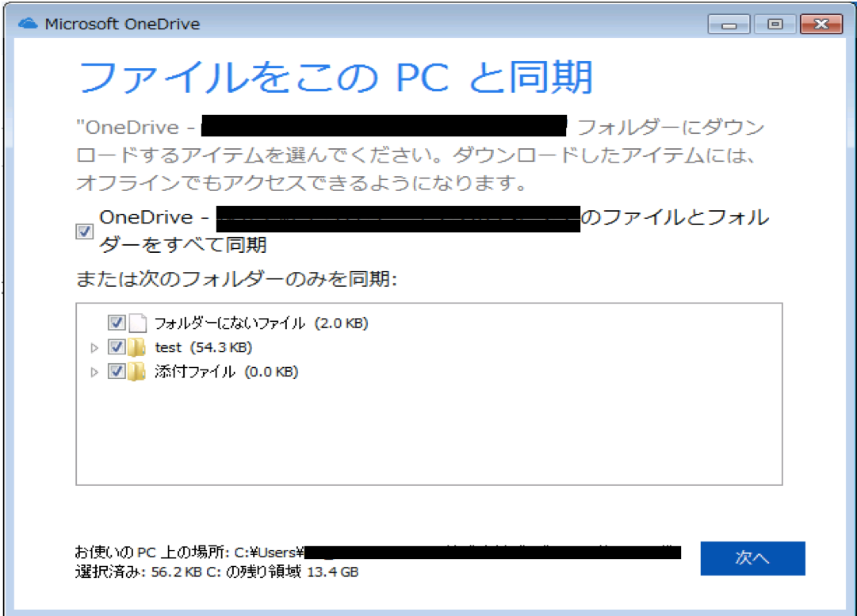
Task: Uncheck the test folder checkbox
Action: tap(117, 347)
